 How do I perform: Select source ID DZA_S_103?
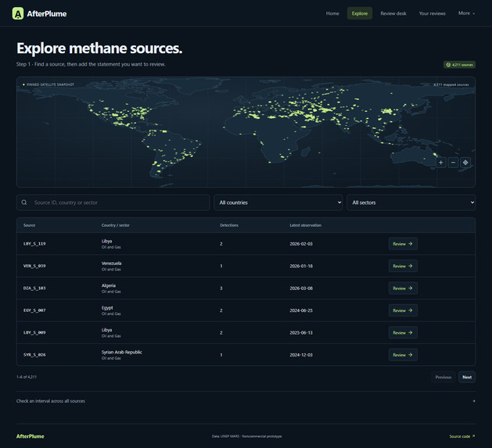[x=34, y=288]
